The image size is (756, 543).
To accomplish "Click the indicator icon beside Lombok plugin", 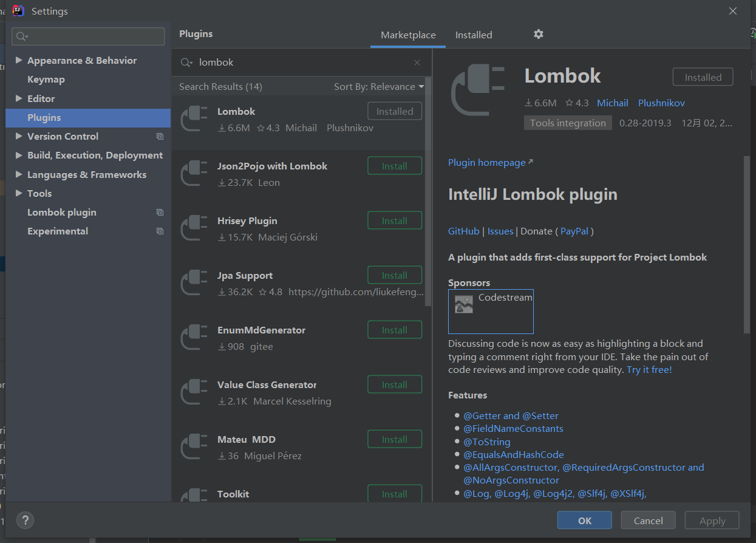I will [160, 212].
